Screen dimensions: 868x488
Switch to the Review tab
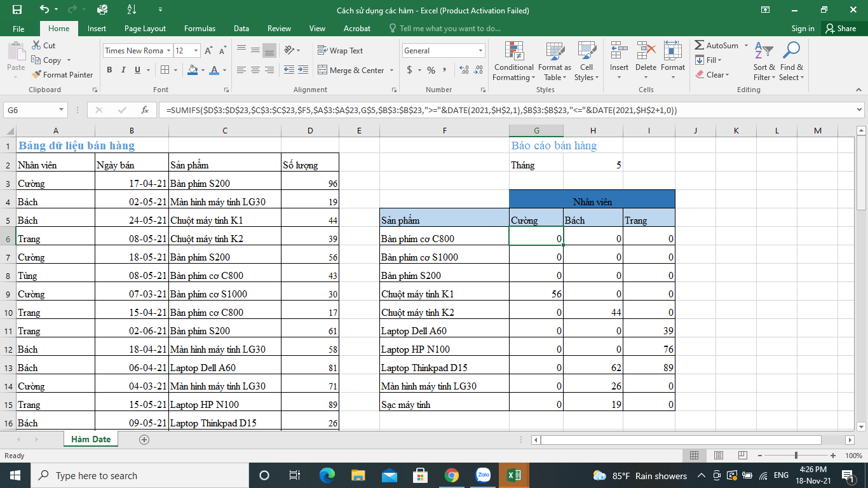tap(279, 29)
